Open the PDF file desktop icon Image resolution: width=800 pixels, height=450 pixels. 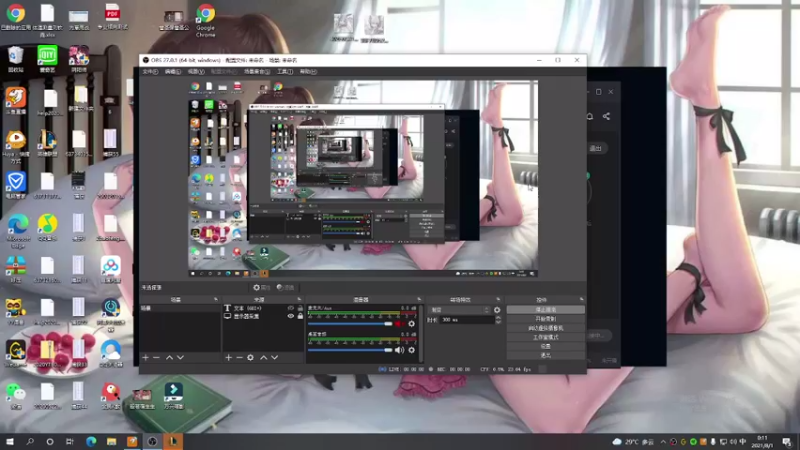coord(112,16)
